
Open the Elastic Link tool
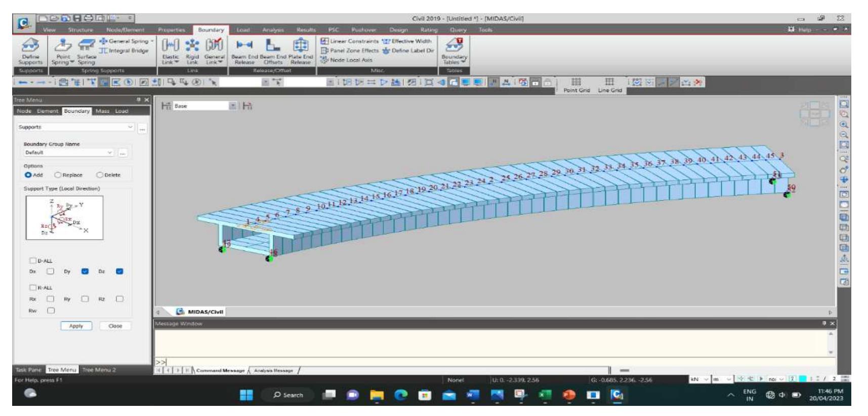[x=171, y=52]
